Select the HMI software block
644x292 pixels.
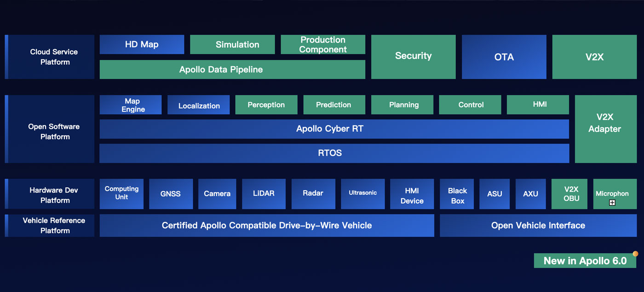click(538, 105)
